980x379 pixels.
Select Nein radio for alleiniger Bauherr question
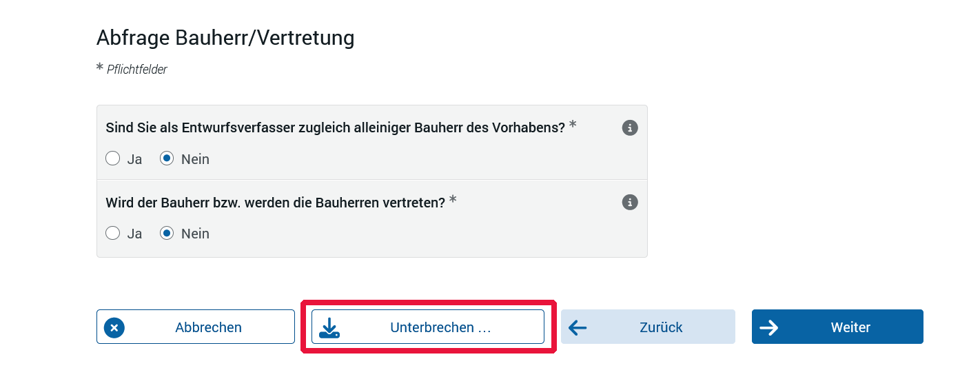(167, 159)
